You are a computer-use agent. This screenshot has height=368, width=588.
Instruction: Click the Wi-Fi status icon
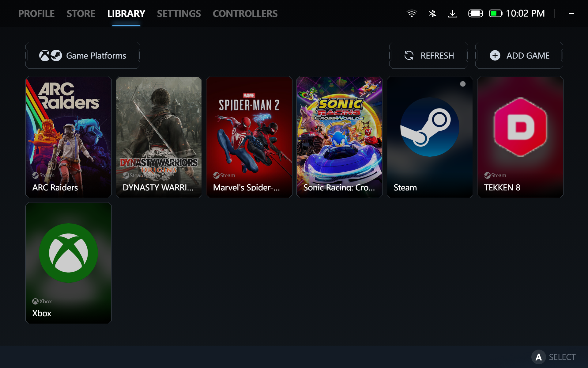pyautogui.click(x=412, y=13)
